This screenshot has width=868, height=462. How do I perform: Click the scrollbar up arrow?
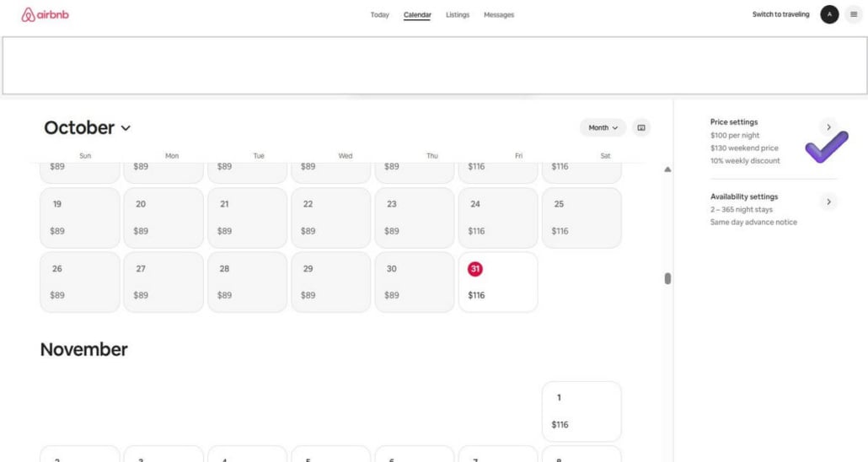point(667,169)
